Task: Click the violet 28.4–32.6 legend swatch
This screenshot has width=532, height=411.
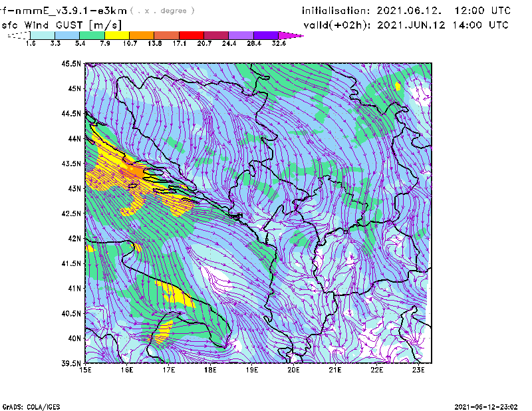Action: click(x=266, y=35)
